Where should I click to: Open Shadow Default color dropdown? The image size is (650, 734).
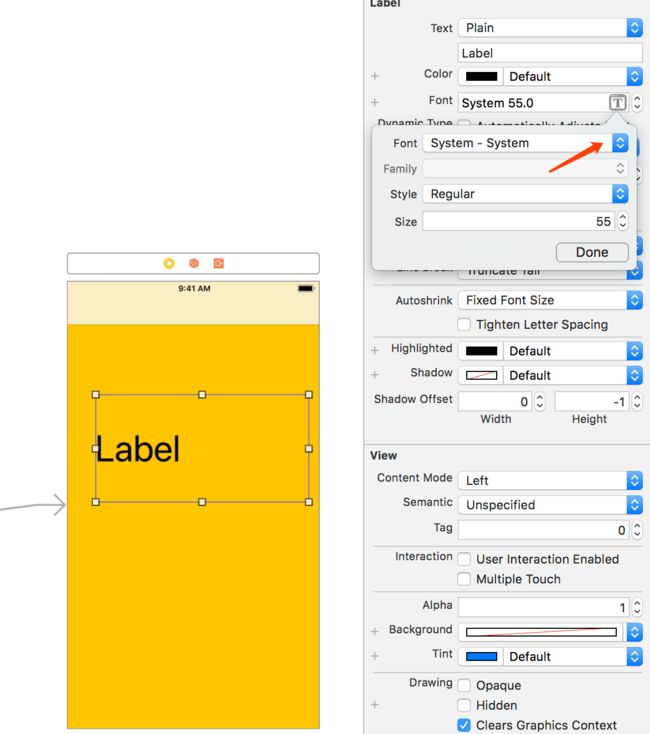click(x=573, y=375)
